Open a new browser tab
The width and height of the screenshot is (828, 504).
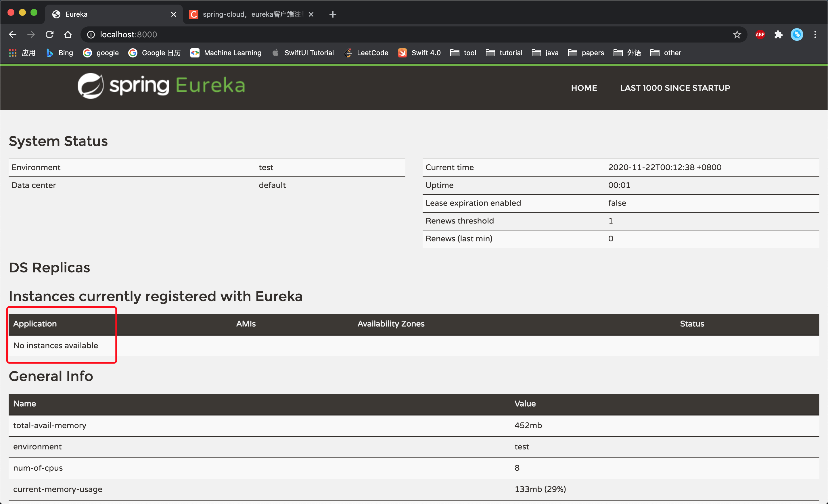(x=333, y=14)
